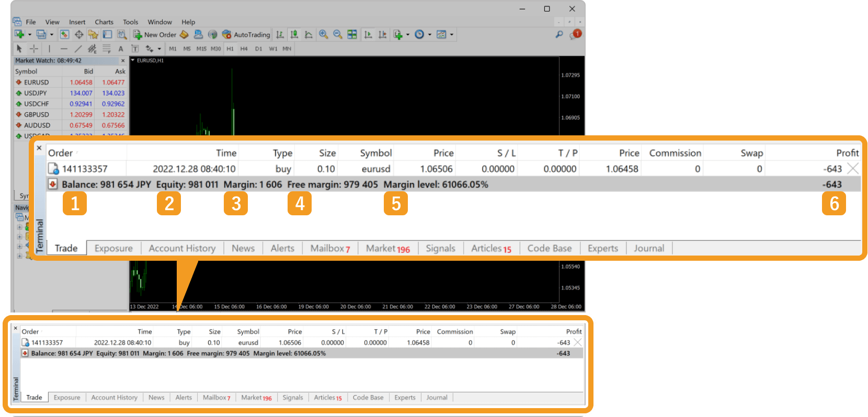Select the M1 timeframe button
The height and width of the screenshot is (417, 868).
173,49
